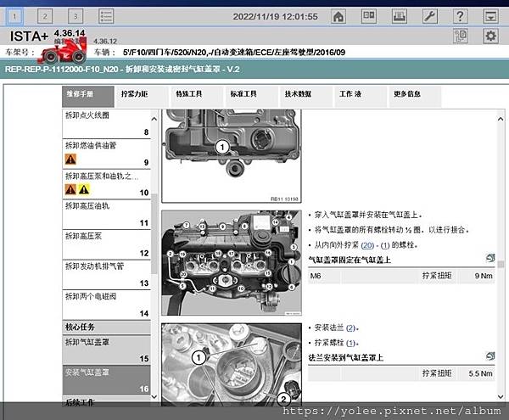Click the (1) link in 从内向外拧紧
The width and height of the screenshot is (509, 420).
385,245
